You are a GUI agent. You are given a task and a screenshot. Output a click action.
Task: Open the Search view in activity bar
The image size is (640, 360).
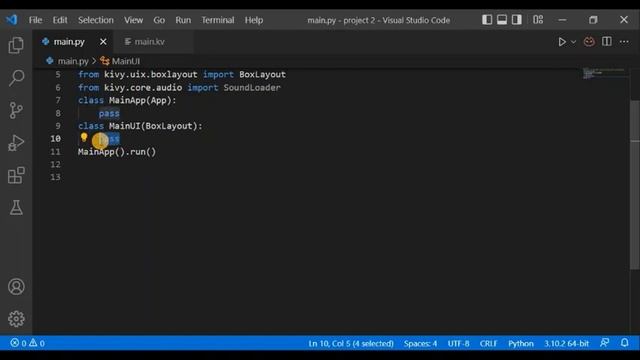coord(16,78)
